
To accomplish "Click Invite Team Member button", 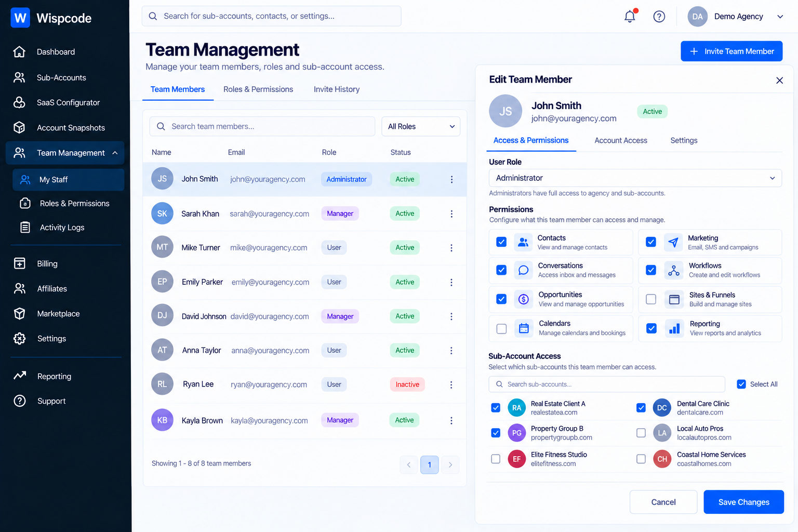I will pos(731,51).
